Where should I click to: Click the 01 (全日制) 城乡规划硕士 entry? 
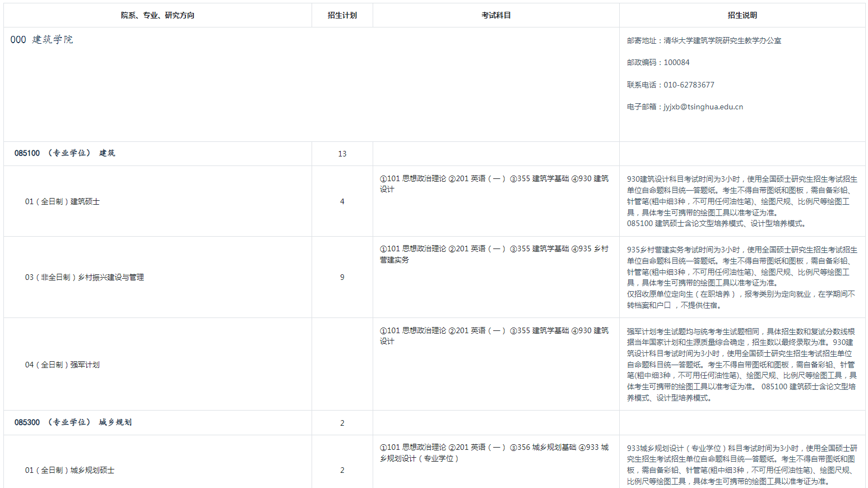coord(69,470)
